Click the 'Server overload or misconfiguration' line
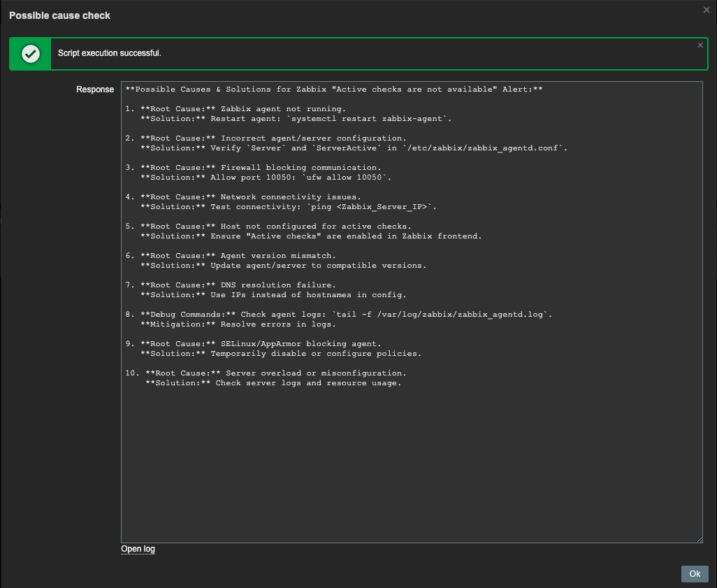 click(x=315, y=373)
